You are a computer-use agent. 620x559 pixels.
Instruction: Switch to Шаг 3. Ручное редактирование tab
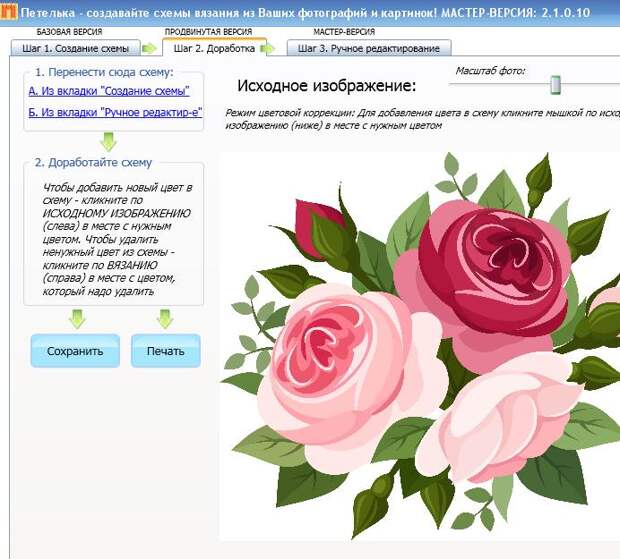[x=369, y=48]
